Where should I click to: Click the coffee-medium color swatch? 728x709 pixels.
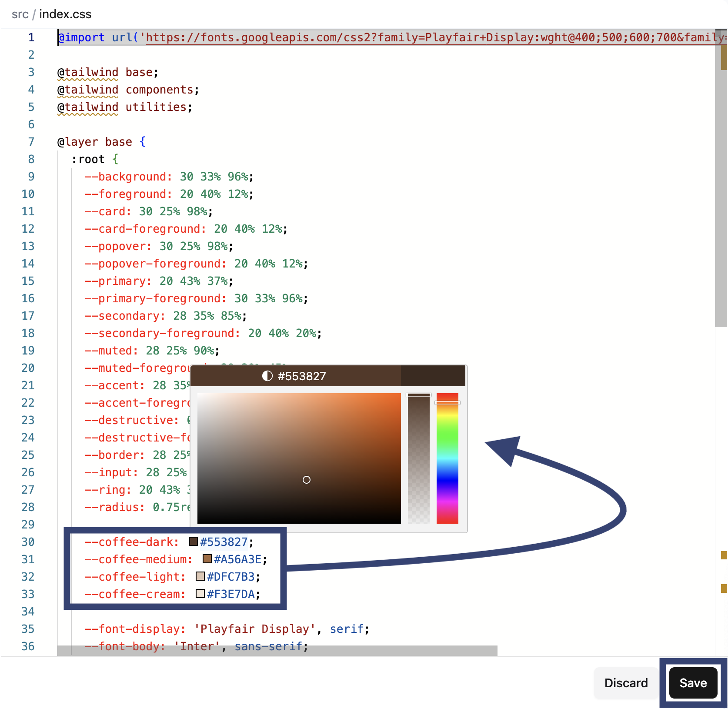tap(207, 559)
